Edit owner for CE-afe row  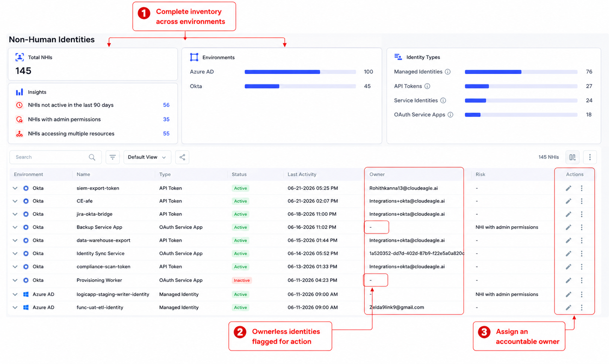coord(568,201)
